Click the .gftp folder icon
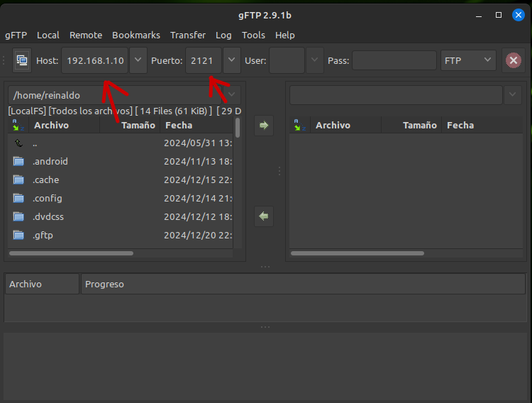Image resolution: width=532 pixels, height=403 pixels. pyautogui.click(x=18, y=235)
